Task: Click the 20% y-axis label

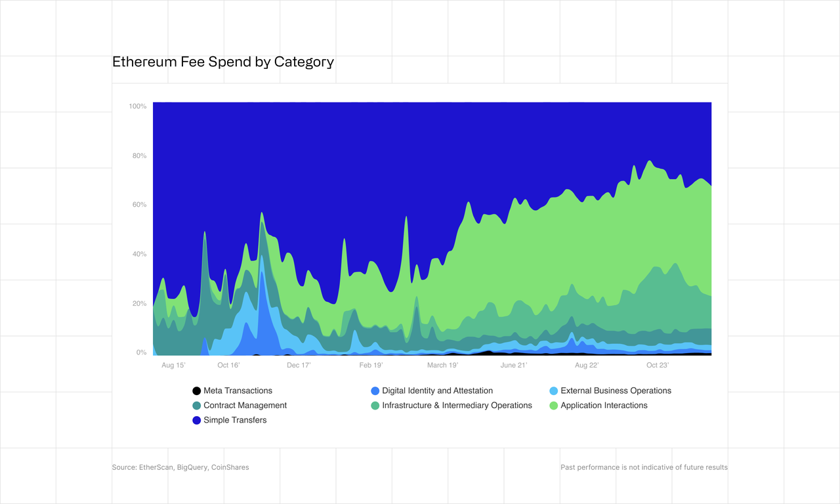Action: (139, 304)
